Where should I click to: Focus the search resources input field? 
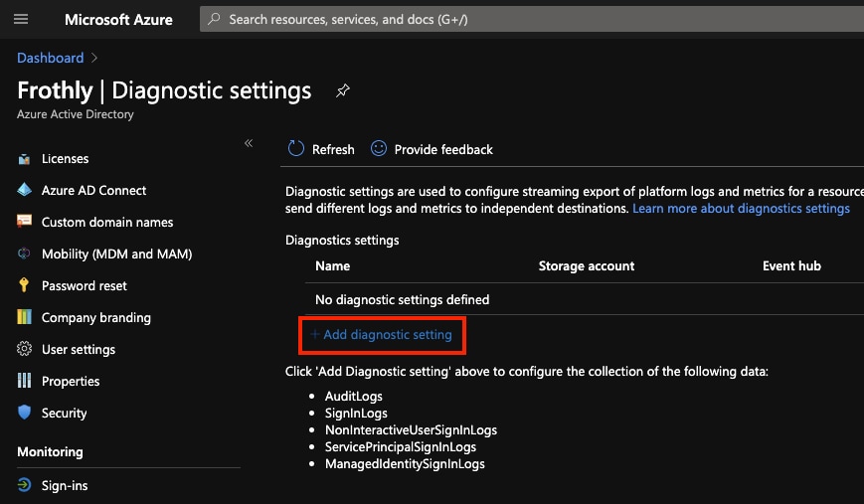point(532,19)
